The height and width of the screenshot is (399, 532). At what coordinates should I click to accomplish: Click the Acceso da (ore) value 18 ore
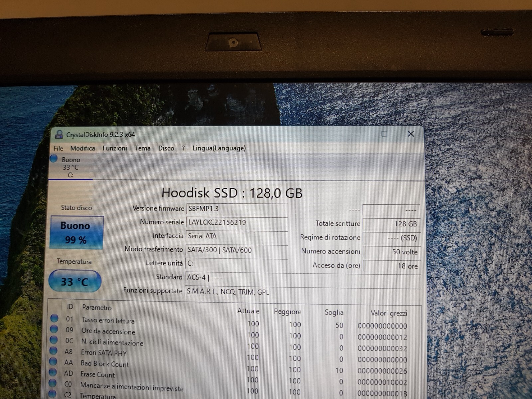pyautogui.click(x=391, y=266)
